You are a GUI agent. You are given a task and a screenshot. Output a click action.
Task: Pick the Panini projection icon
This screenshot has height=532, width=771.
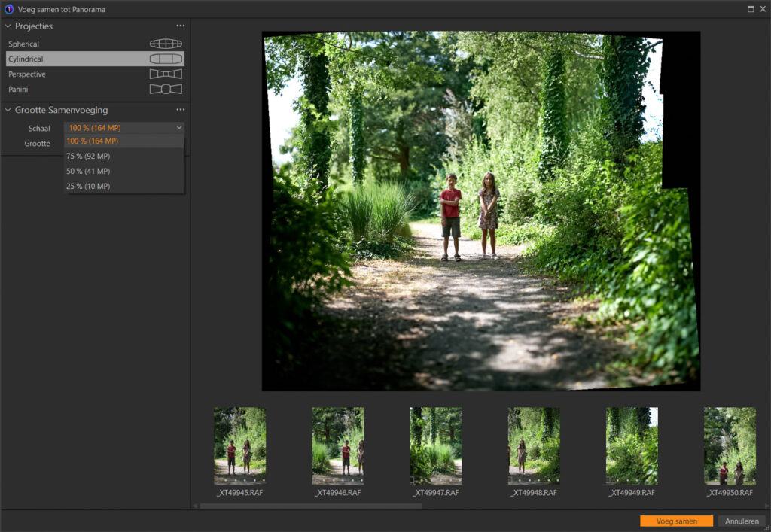pyautogui.click(x=166, y=89)
